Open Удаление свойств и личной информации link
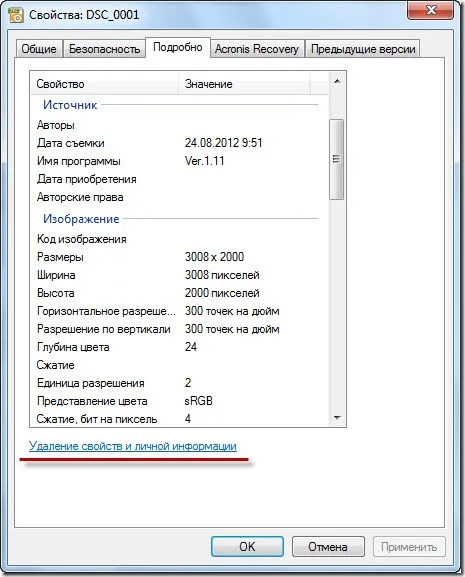The image size is (465, 577). coord(133,446)
